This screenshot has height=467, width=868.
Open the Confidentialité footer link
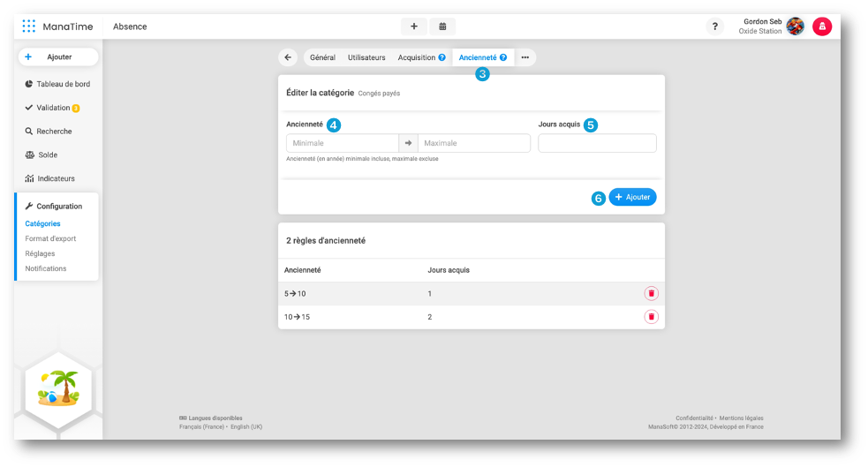(694, 418)
